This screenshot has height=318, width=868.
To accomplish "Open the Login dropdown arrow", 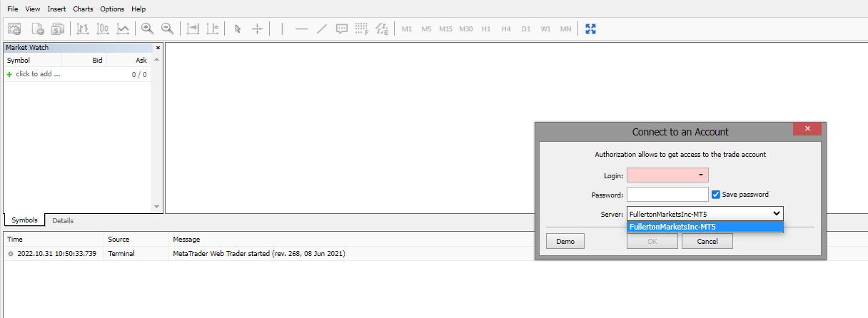I will tap(702, 175).
